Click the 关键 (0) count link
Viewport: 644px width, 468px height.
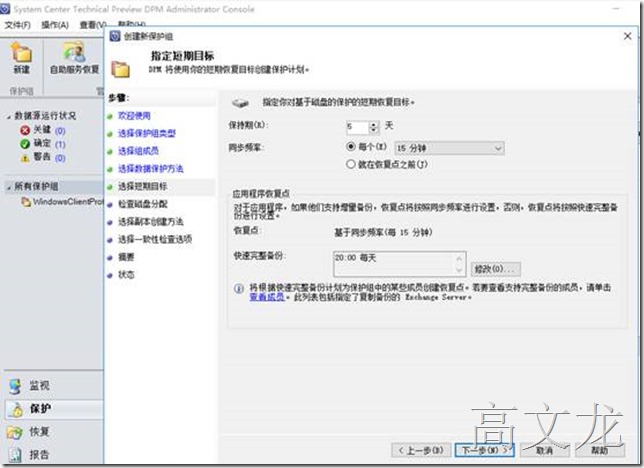(60, 131)
